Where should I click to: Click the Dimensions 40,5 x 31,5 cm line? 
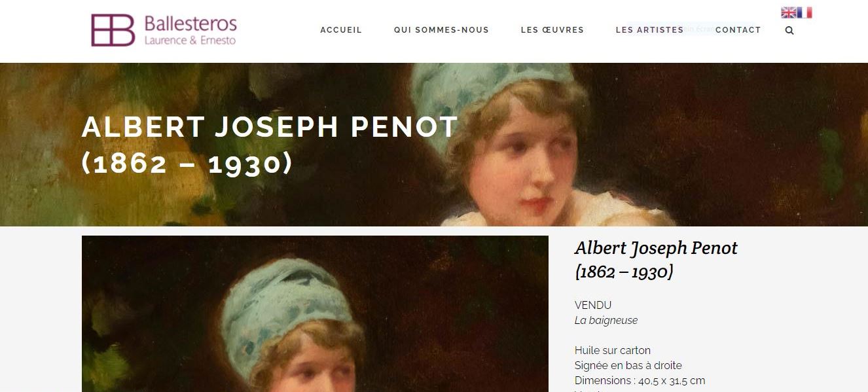point(640,381)
